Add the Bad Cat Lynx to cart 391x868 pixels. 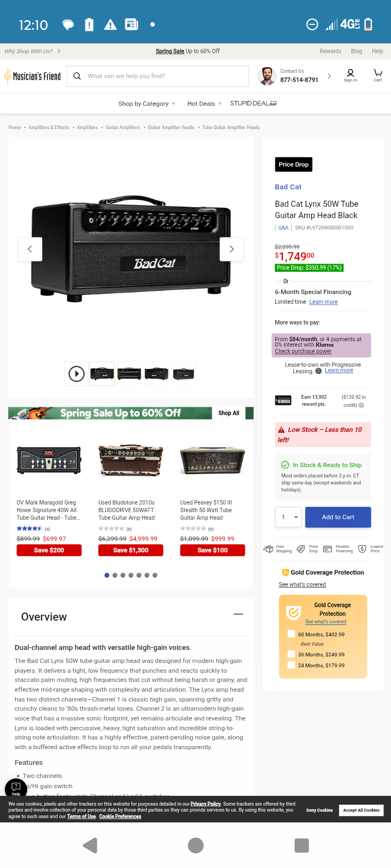338,517
